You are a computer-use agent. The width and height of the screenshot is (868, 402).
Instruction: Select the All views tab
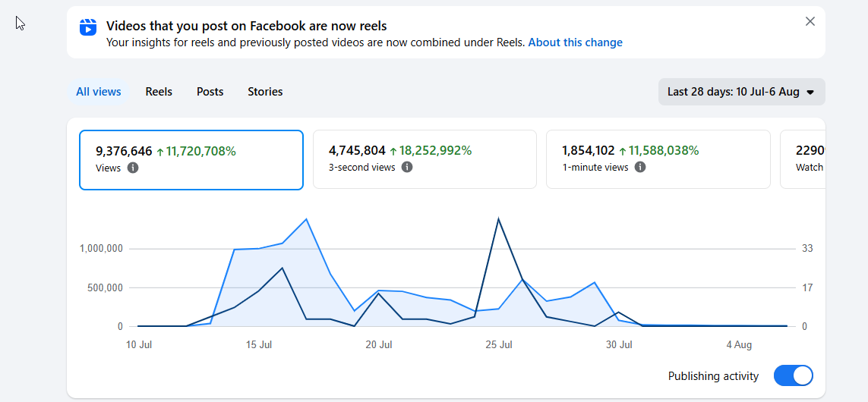pos(99,92)
